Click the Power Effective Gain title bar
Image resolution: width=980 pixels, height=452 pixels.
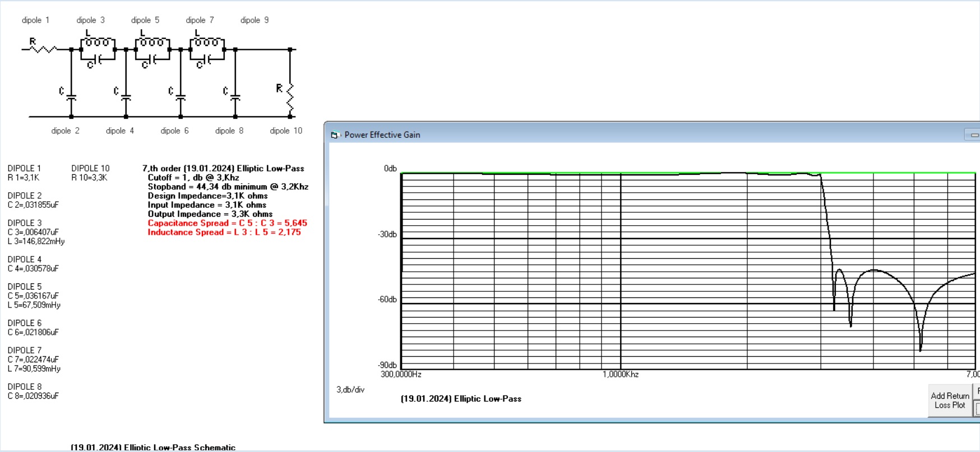617,135
